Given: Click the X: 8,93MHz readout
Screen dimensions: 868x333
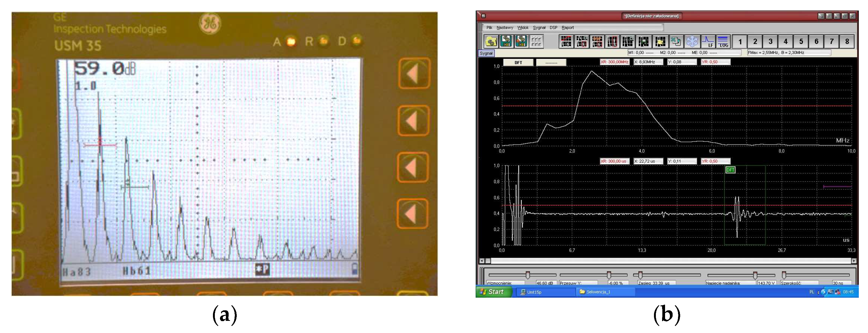Looking at the screenshot, I should click(648, 62).
